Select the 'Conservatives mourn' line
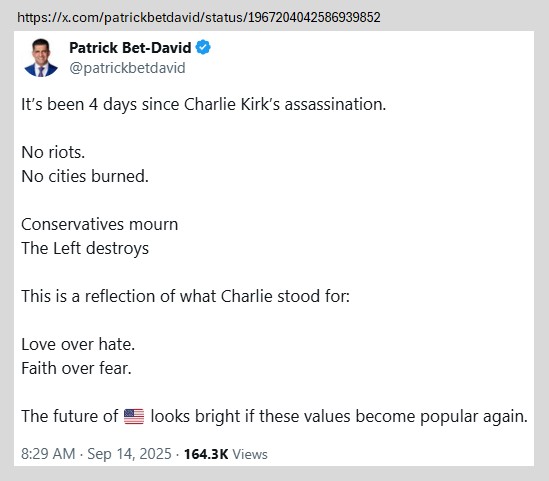This screenshot has height=481, width=549. coord(100,224)
